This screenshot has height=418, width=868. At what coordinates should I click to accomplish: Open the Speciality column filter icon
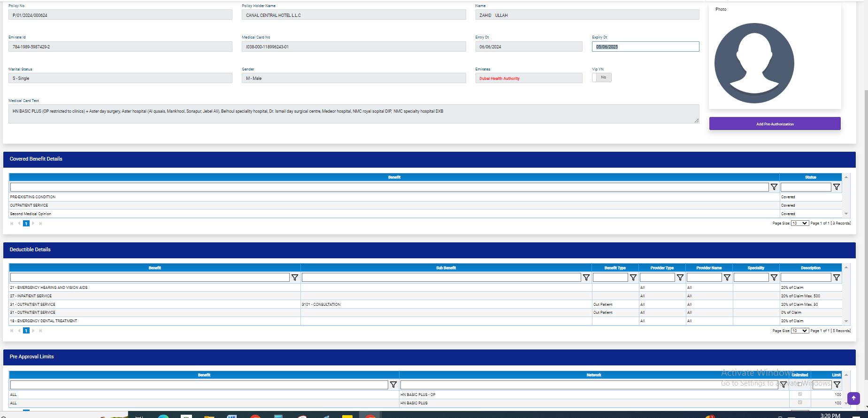pos(774,278)
